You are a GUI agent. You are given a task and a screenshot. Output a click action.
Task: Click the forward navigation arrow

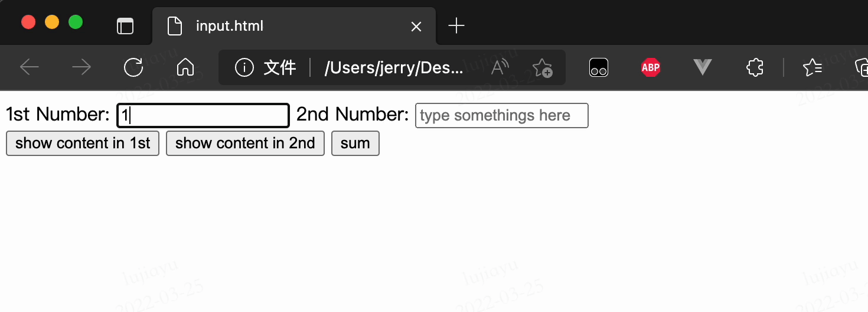[81, 67]
